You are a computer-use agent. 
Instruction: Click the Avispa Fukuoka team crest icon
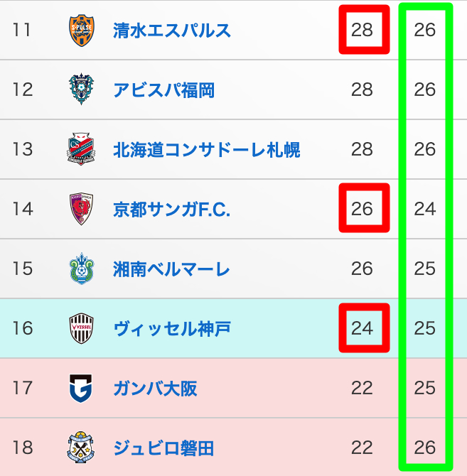pos(81,90)
